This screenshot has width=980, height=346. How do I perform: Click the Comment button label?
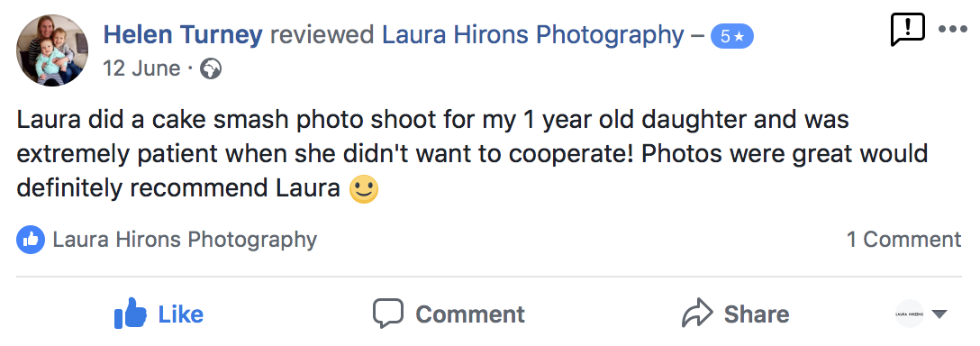(470, 314)
